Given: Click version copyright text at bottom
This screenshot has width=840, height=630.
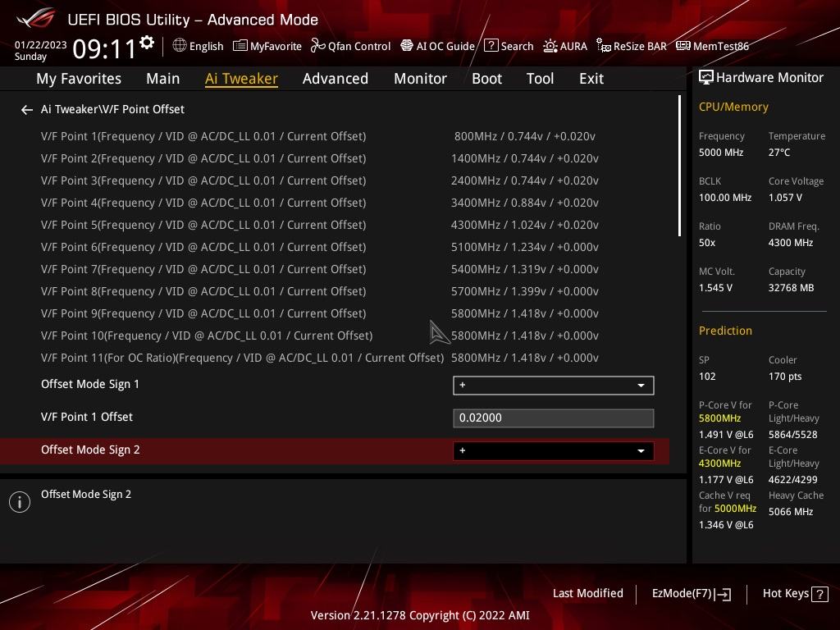Looking at the screenshot, I should [420, 615].
